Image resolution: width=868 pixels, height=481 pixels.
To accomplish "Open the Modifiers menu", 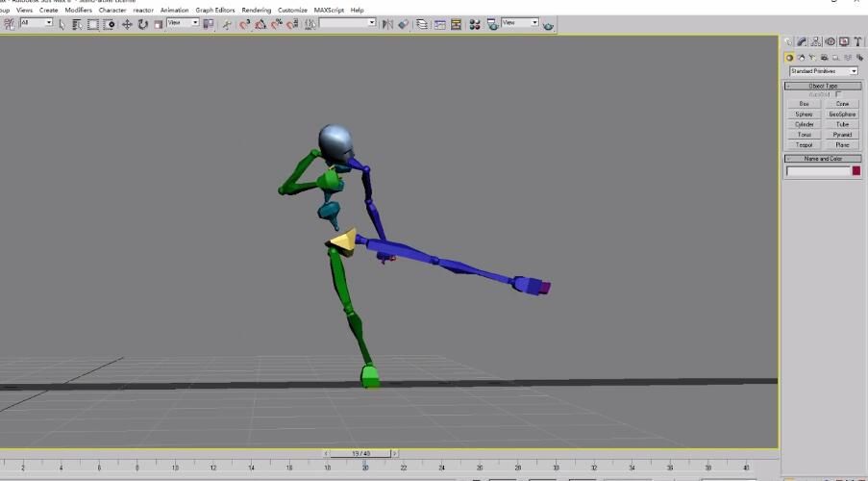I will click(x=79, y=10).
